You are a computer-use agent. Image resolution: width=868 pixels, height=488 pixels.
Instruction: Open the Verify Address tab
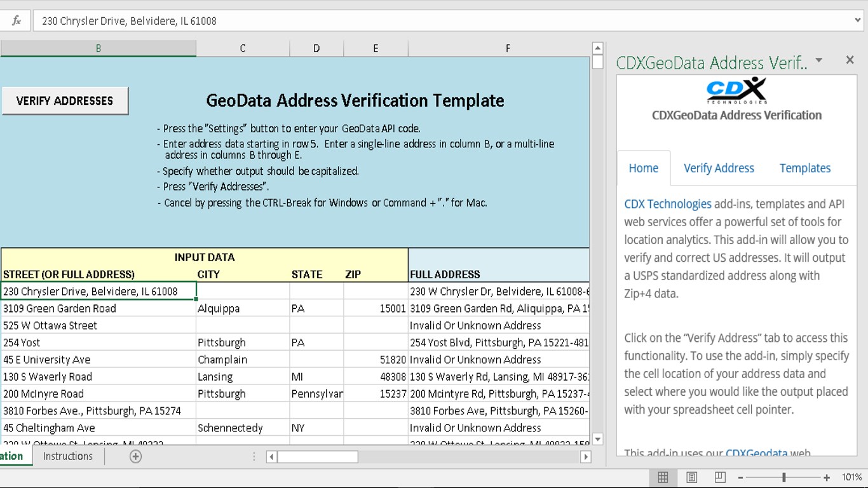(x=719, y=168)
